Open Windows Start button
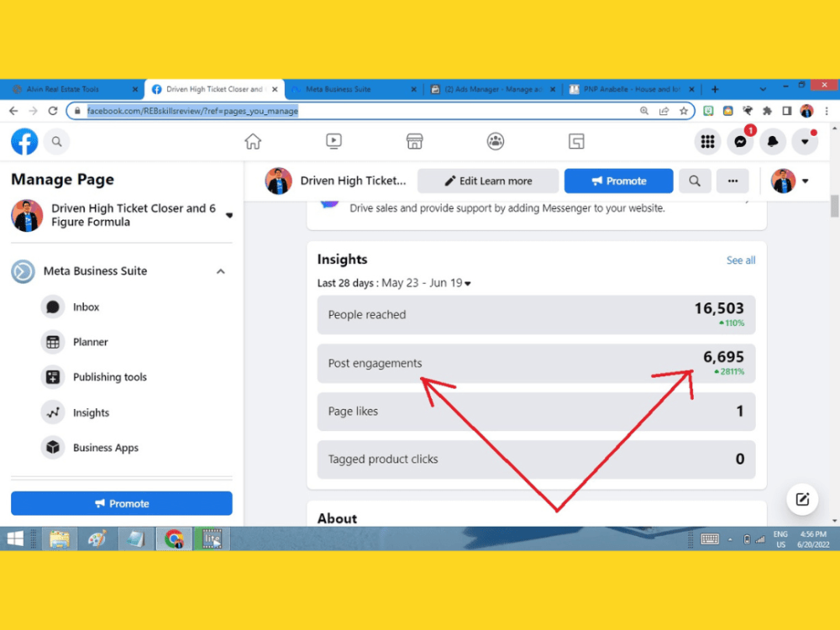Image resolution: width=840 pixels, height=630 pixels. 15,538
